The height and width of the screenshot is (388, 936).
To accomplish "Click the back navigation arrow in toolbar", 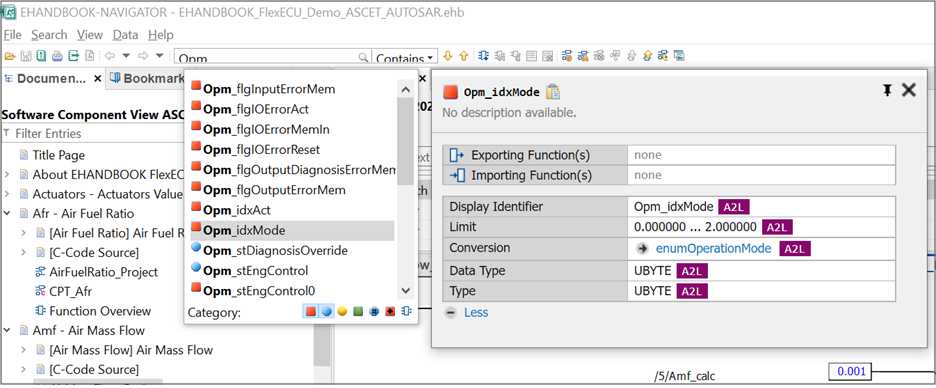I will coord(109,56).
